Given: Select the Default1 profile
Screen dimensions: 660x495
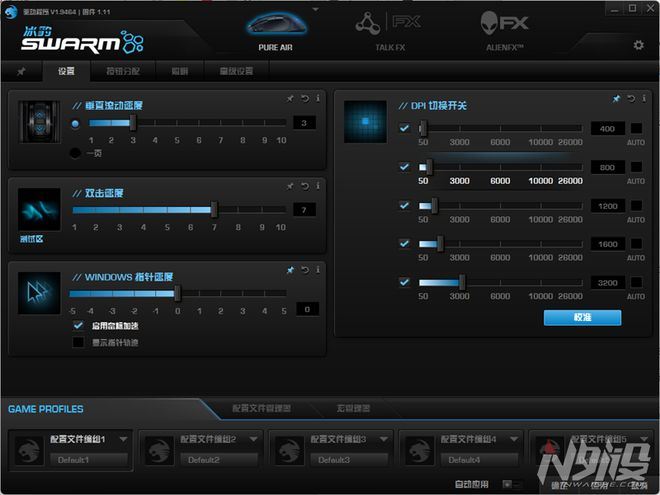Looking at the screenshot, I should 88,460.
